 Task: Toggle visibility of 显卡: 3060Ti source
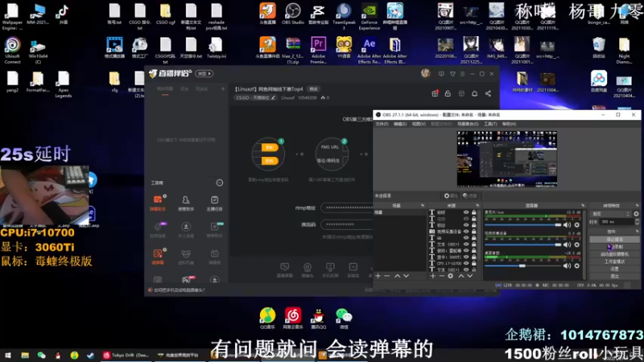466,257
